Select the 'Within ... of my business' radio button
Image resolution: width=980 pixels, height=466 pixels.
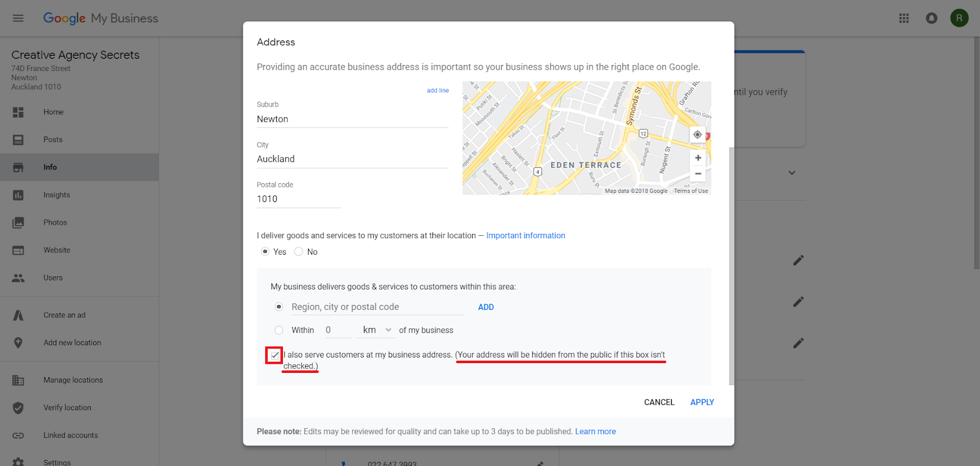(279, 329)
